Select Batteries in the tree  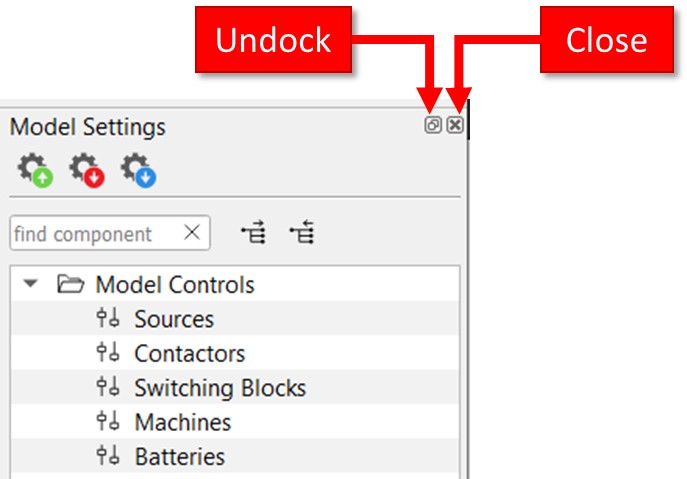tap(179, 457)
